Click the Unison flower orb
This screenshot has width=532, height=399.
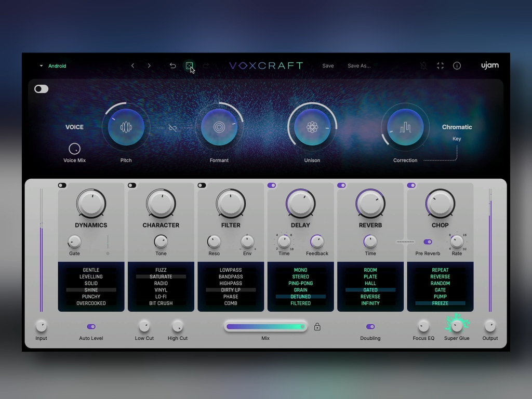point(312,127)
